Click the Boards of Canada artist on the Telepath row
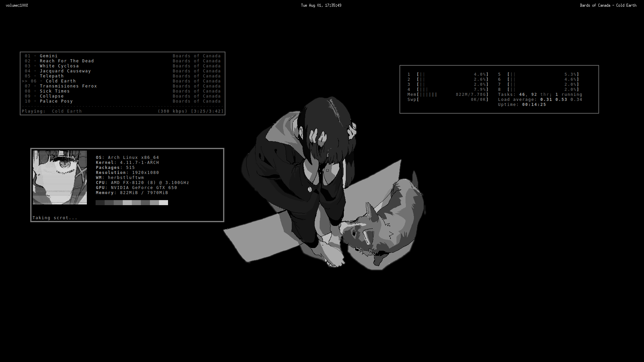Image resolution: width=644 pixels, height=362 pixels. (197, 76)
